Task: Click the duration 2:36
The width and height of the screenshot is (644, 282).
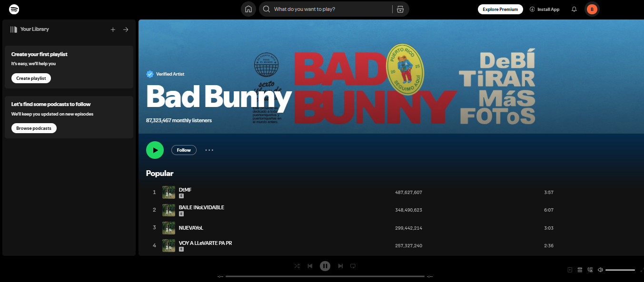Action: click(x=549, y=246)
